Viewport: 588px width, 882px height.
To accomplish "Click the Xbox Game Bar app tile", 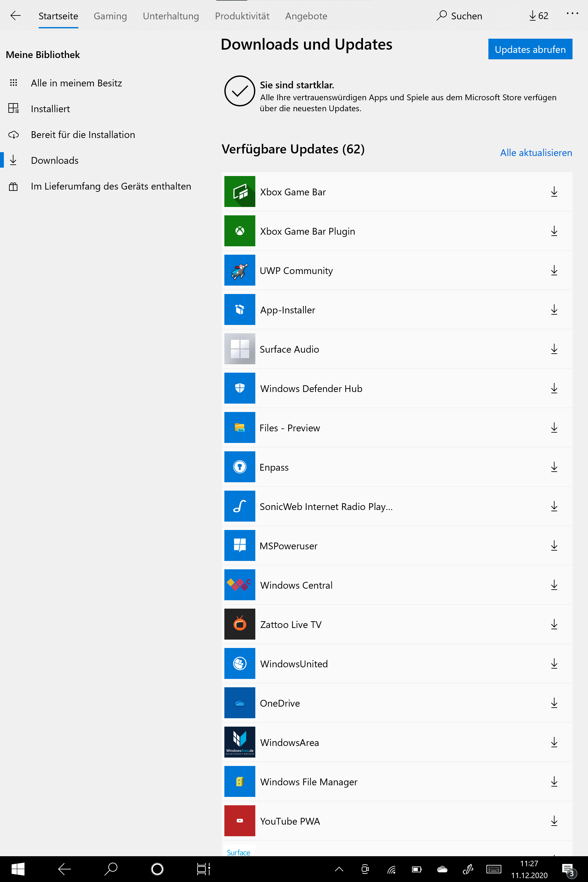I will 240,191.
